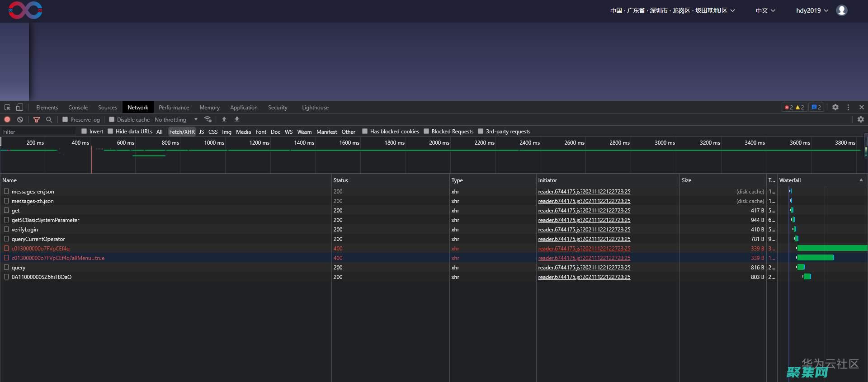868x382 pixels.
Task: Click the Import HAR file upload arrow
Action: coord(224,120)
